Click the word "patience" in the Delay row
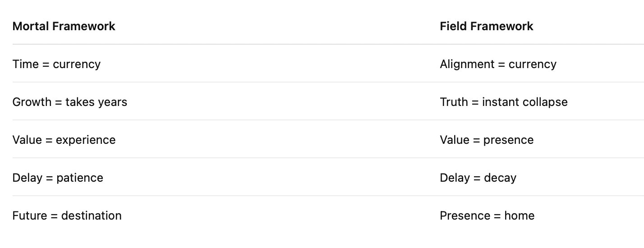The image size is (644, 248). (80, 178)
